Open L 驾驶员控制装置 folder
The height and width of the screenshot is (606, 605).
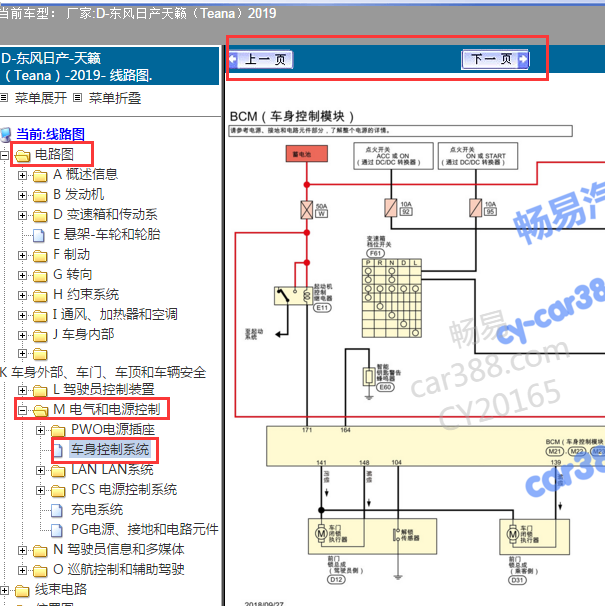104,390
